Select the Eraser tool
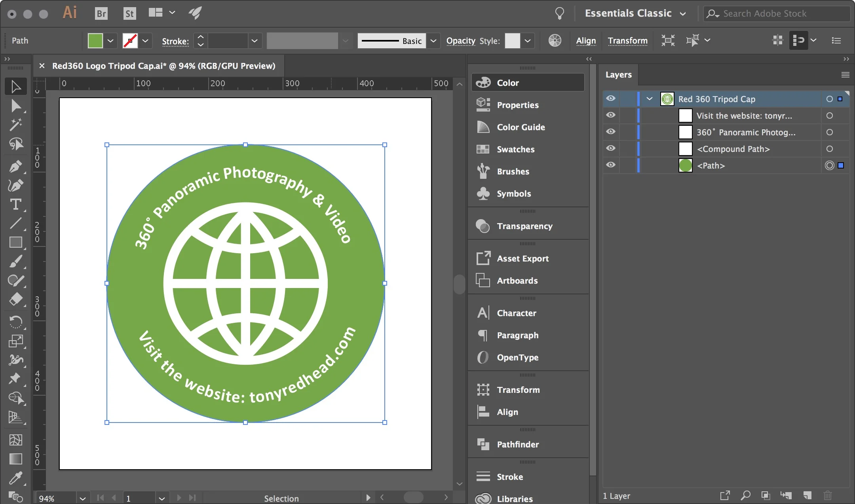The image size is (855, 504). (16, 299)
